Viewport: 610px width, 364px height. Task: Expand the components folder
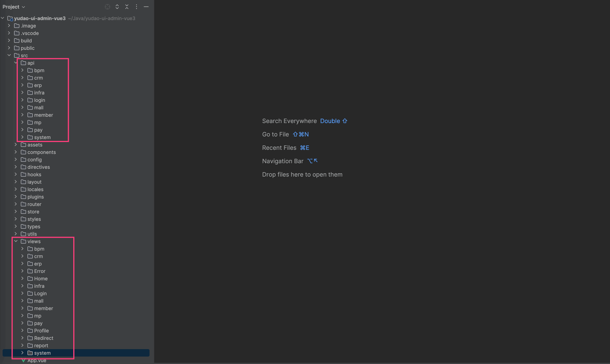[16, 152]
